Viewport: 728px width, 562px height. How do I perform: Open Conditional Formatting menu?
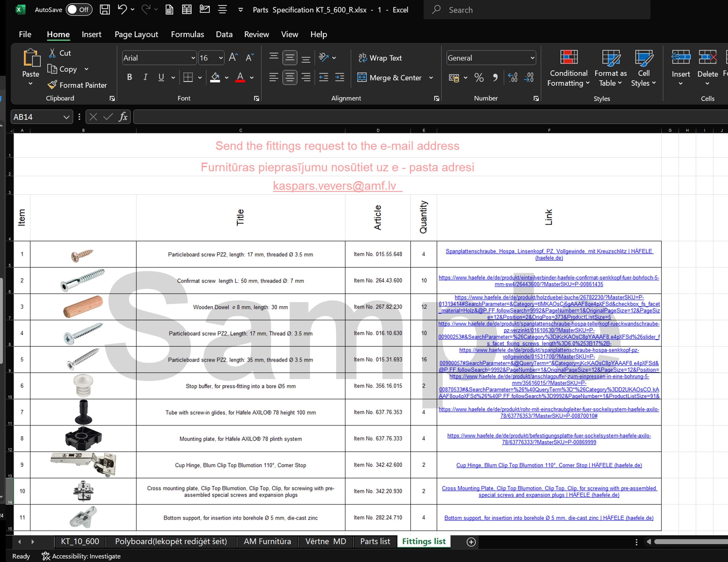pyautogui.click(x=569, y=68)
